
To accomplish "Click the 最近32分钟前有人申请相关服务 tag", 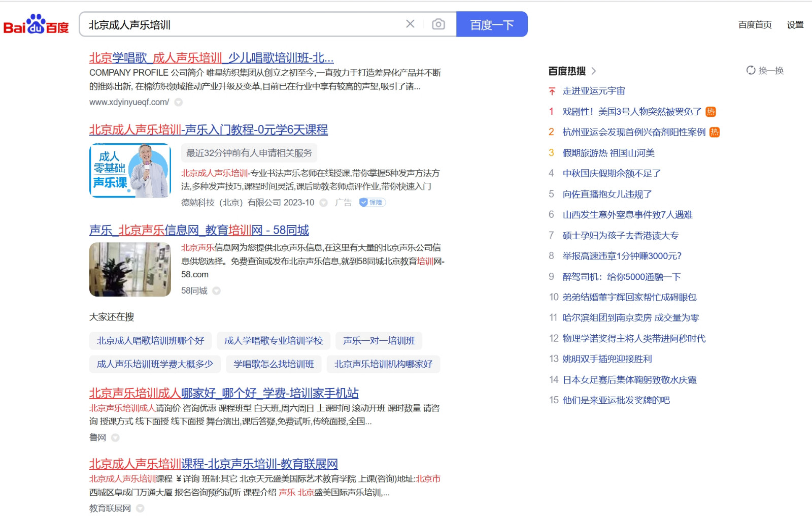I will [x=249, y=153].
